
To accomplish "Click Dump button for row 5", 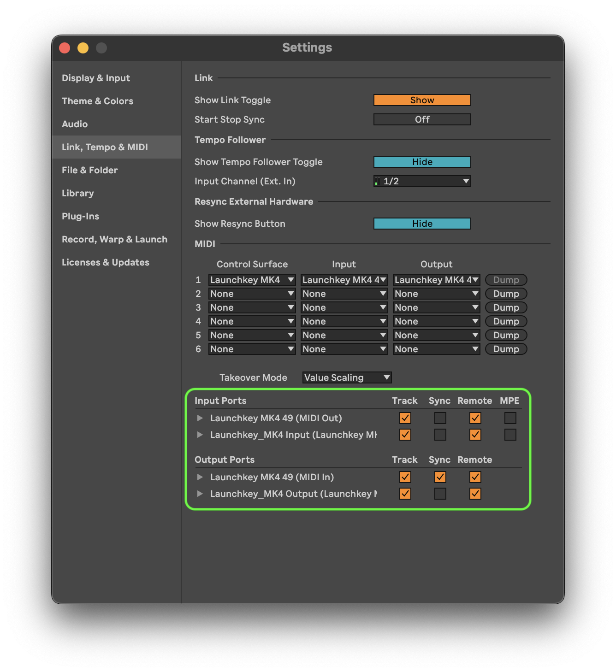I will (x=506, y=335).
